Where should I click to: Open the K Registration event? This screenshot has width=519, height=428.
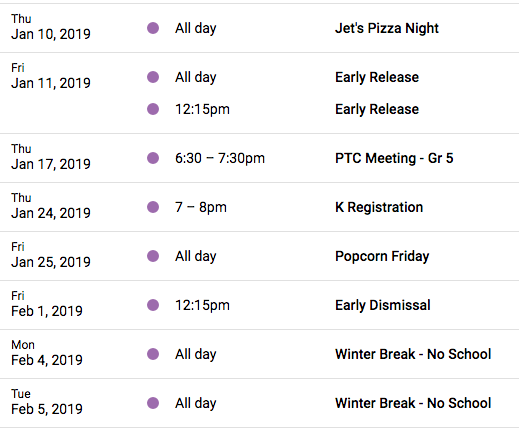point(379,207)
